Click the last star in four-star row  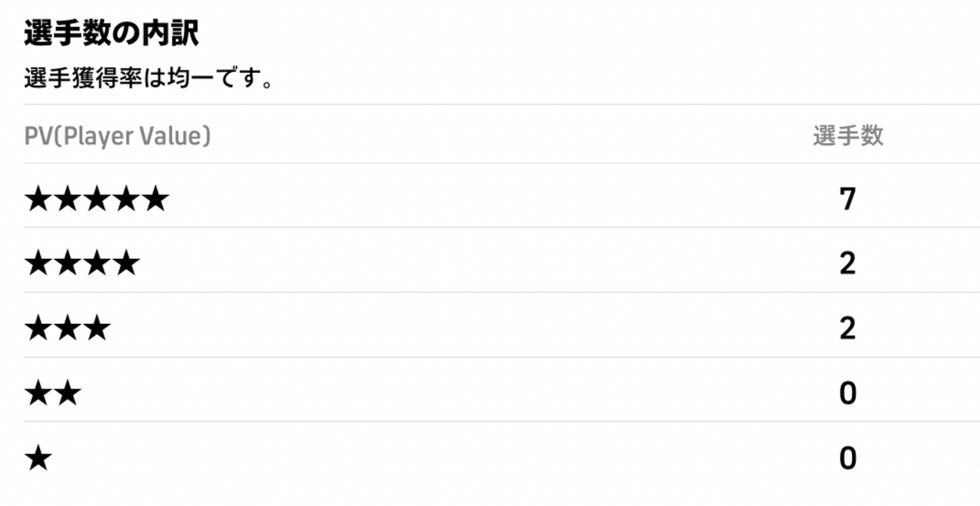(x=126, y=264)
